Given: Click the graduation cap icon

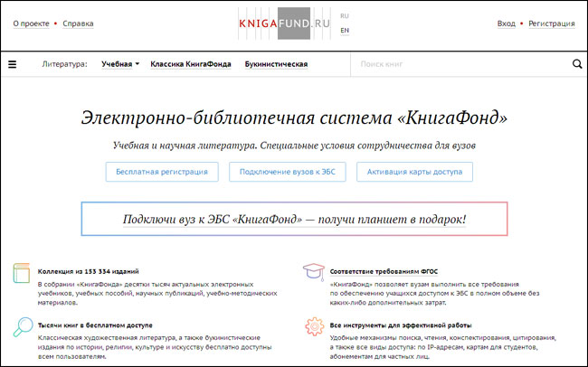Looking at the screenshot, I should pyautogui.click(x=314, y=272).
